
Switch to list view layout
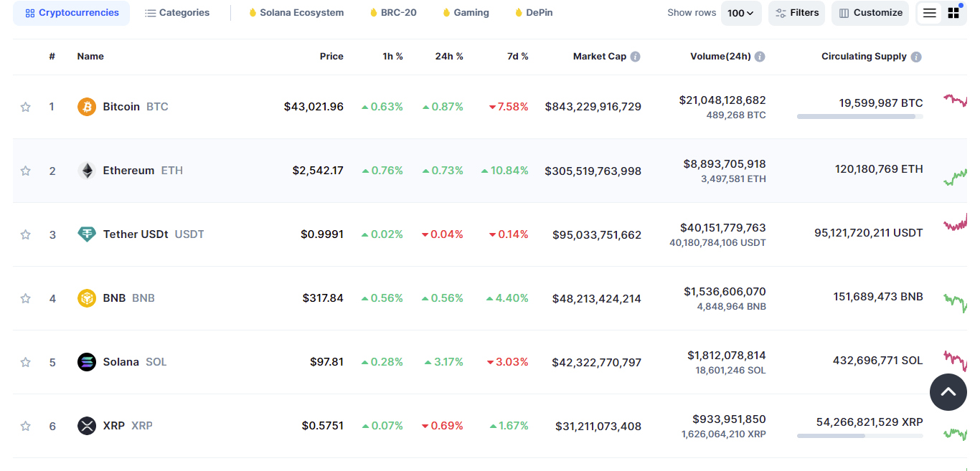click(x=929, y=13)
